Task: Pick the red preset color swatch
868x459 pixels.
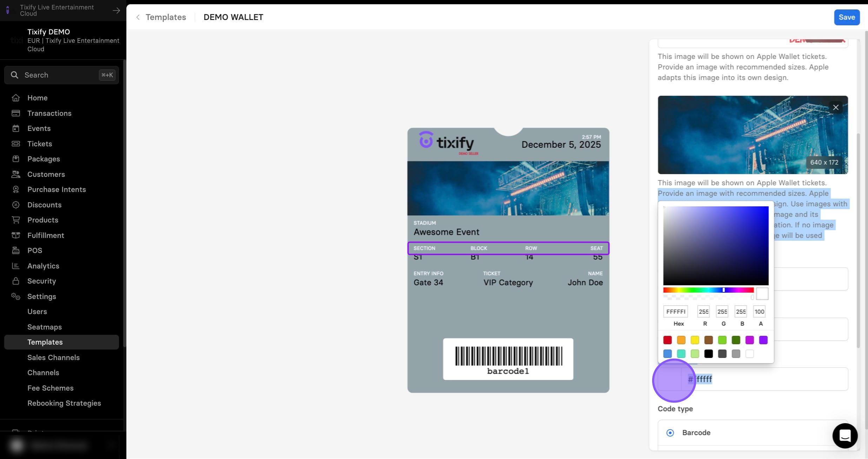Action: 667,340
